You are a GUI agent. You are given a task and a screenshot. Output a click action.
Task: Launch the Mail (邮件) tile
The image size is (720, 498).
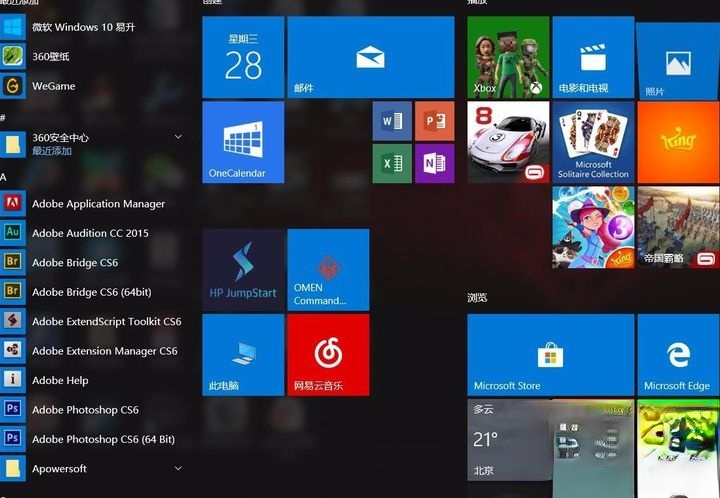(370, 57)
